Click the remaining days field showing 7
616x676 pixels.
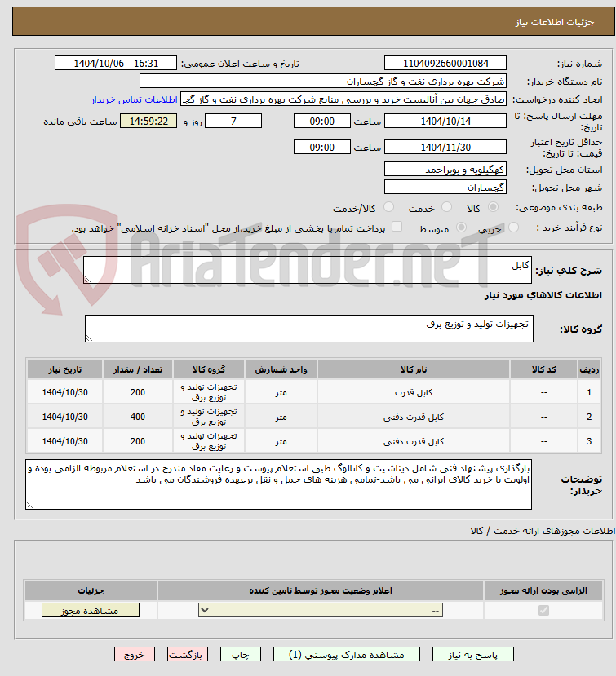click(233, 122)
